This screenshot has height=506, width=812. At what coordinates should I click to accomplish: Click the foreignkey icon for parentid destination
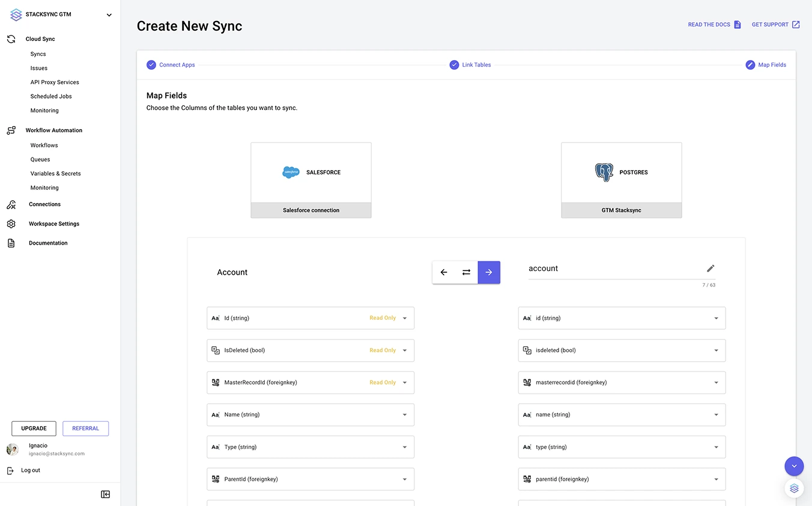527,480
